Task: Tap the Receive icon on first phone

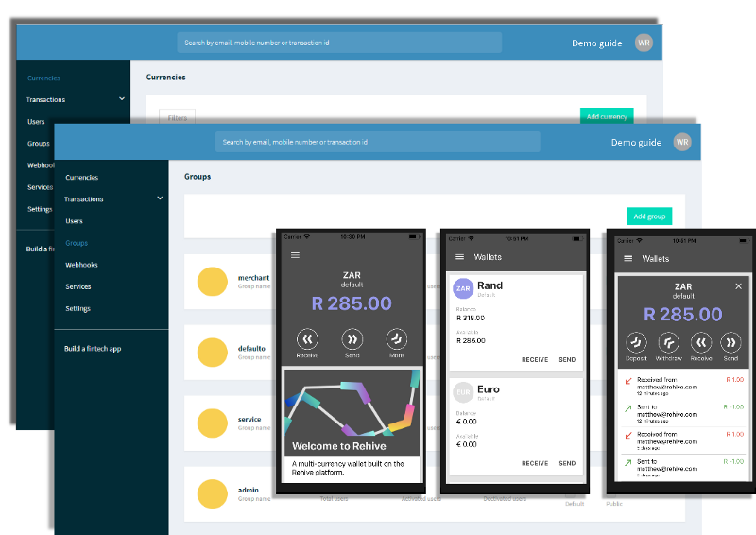Action: point(308,339)
